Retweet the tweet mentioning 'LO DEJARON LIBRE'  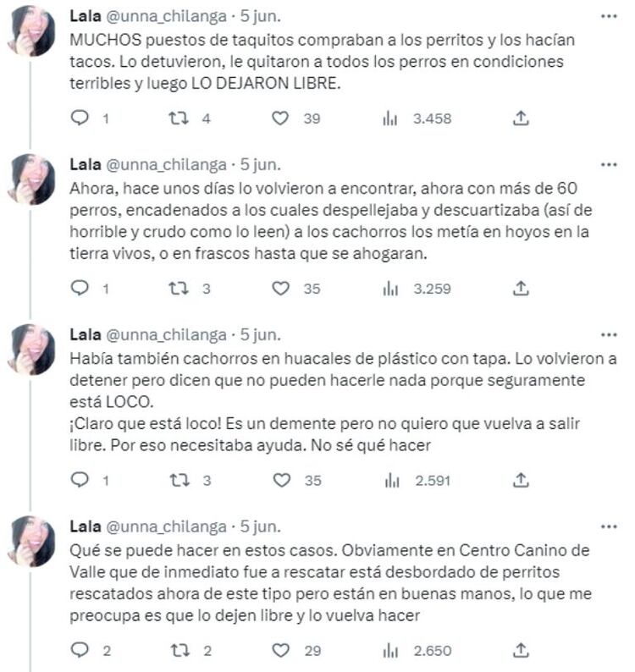click(178, 118)
